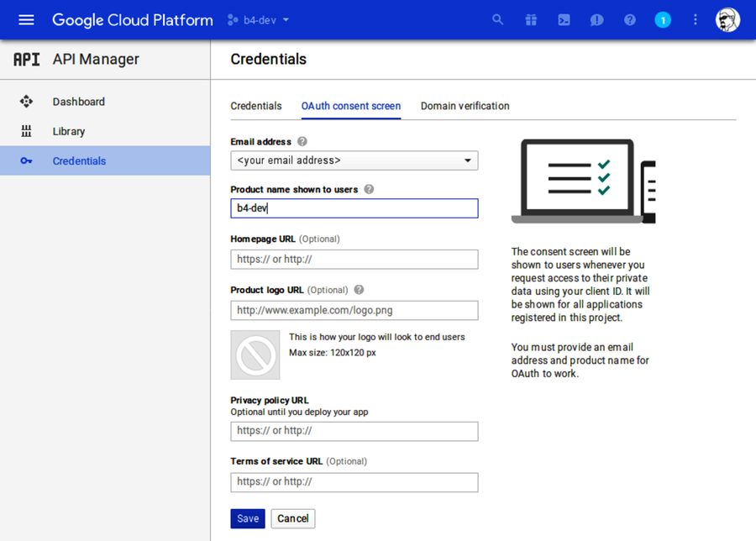Screen dimensions: 756x541
Task: Open the Email address help tooltip
Action: point(302,141)
